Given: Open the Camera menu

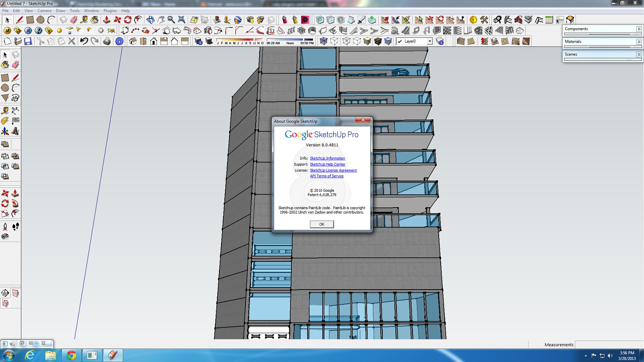Looking at the screenshot, I should pyautogui.click(x=44, y=11).
